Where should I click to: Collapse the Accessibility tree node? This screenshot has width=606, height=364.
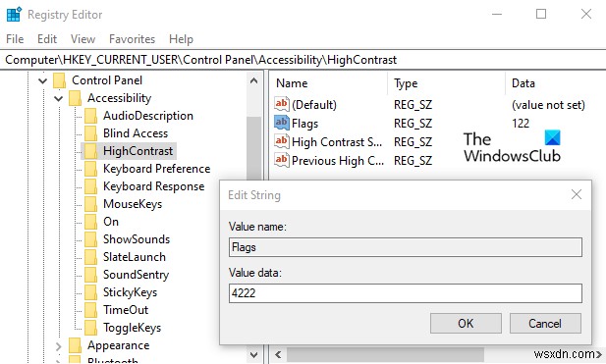click(x=58, y=98)
